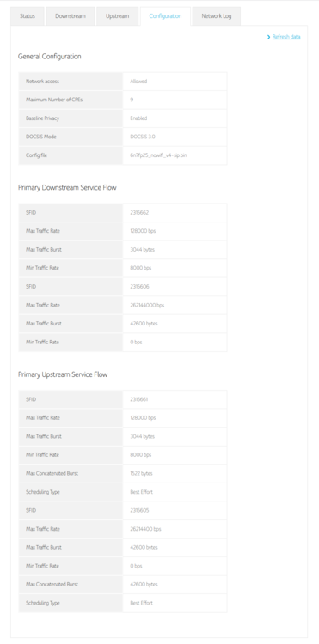Select the Configuration tab
Image resolution: width=319 pixels, height=644 pixels.
[x=165, y=16]
